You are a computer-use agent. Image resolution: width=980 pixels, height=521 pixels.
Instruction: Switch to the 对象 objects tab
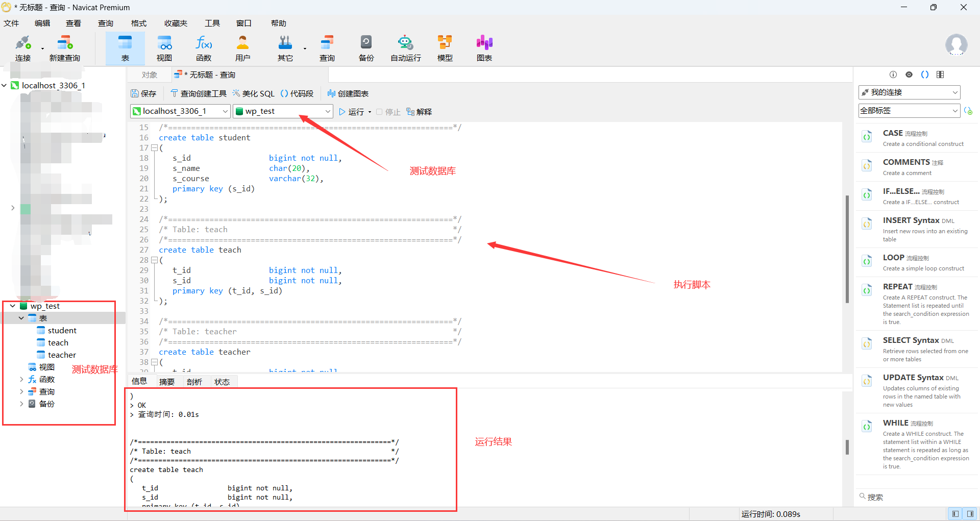pos(150,75)
